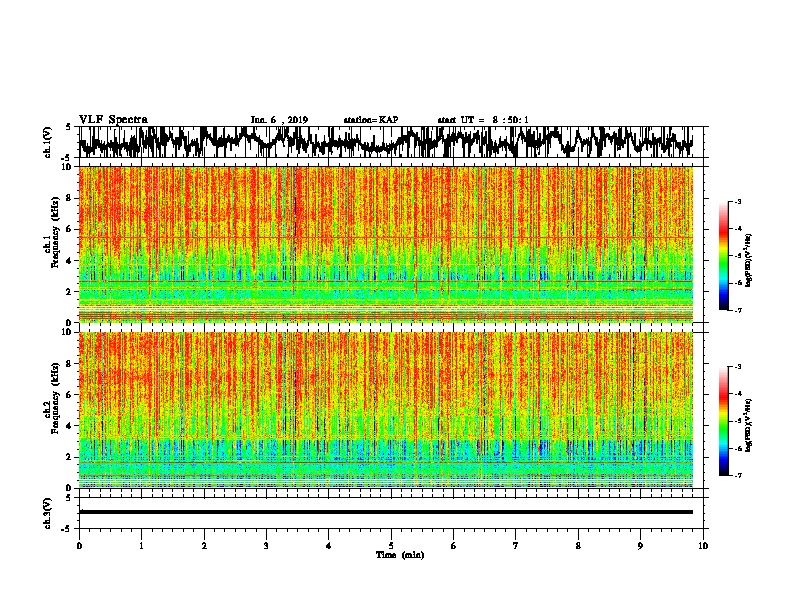Click the 4 kHz tick on ch.2 frequency axis
The width and height of the screenshot is (792, 612).
click(x=69, y=426)
